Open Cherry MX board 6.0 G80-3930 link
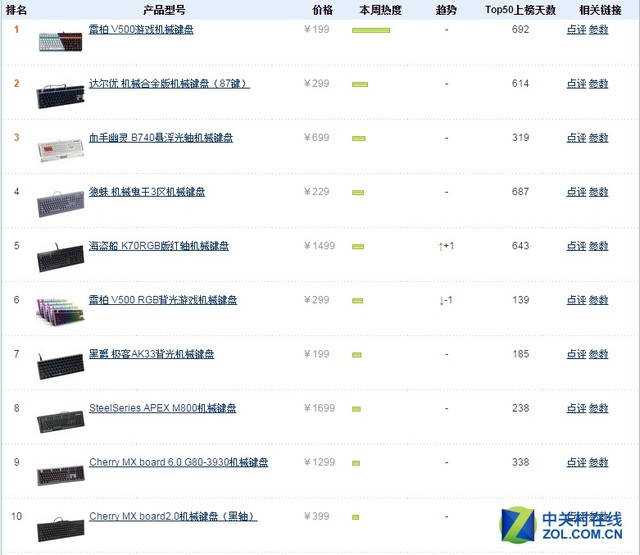Viewport: 640px width, 555px height. tap(178, 462)
